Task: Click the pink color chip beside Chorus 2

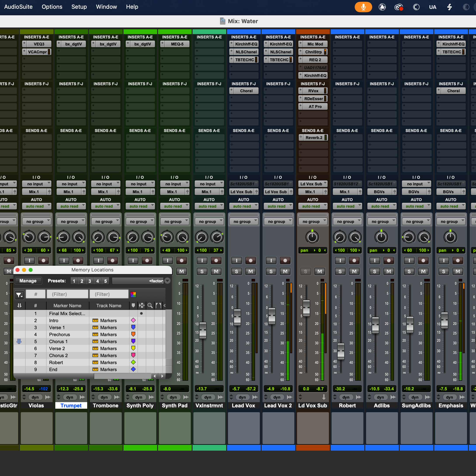Action: 133,355
